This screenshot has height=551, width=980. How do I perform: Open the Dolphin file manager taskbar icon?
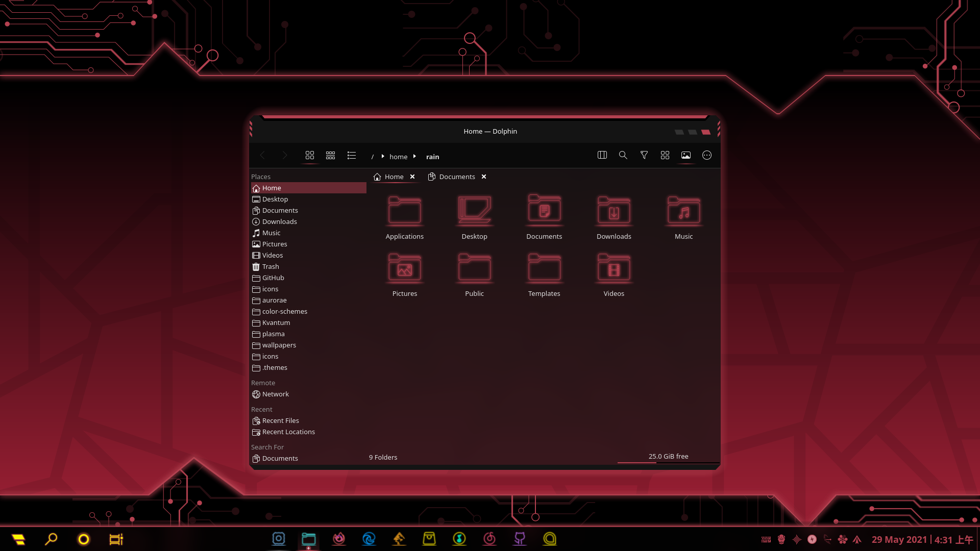coord(309,539)
